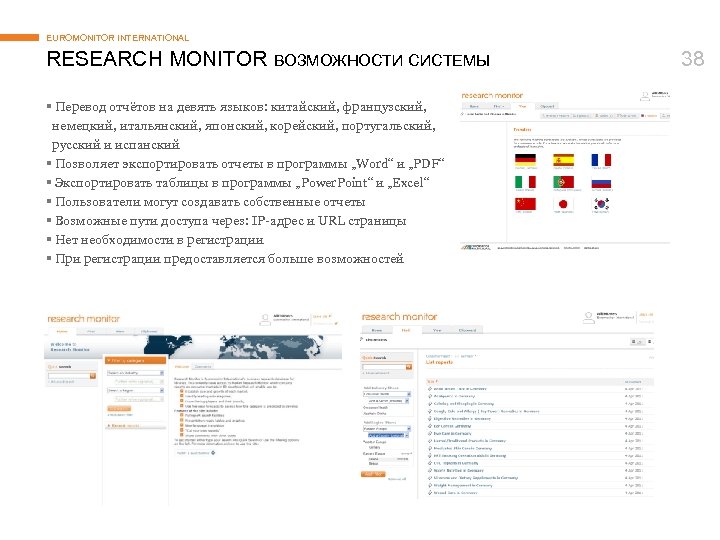Click research monitor logo on home page screenshot
The width and height of the screenshot is (720, 540).
83,319
